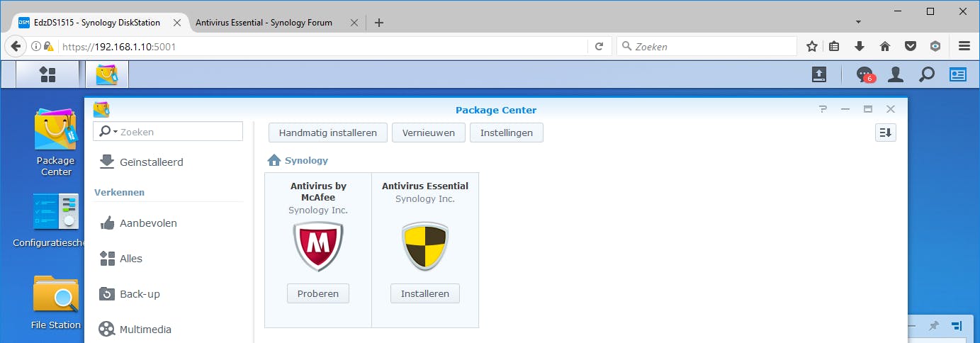Select Aanbevolen category in sidebar
Viewport: 980px width, 343px height.
click(x=148, y=223)
